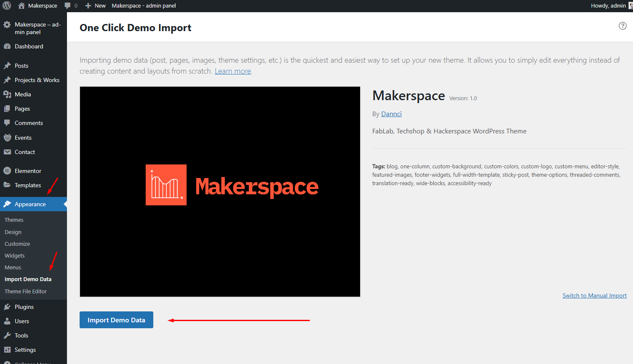This screenshot has height=364, width=633.
Task: Expand the Settings menu in sidebar
Action: (25, 350)
